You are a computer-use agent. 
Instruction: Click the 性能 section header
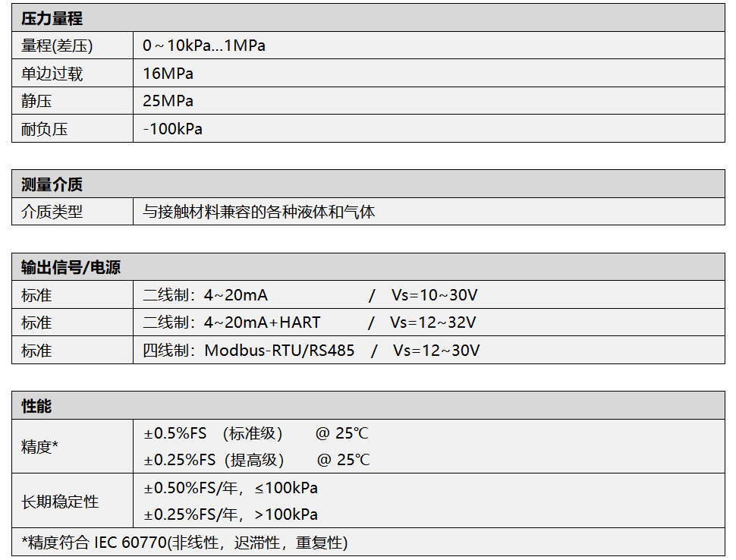(x=36, y=406)
